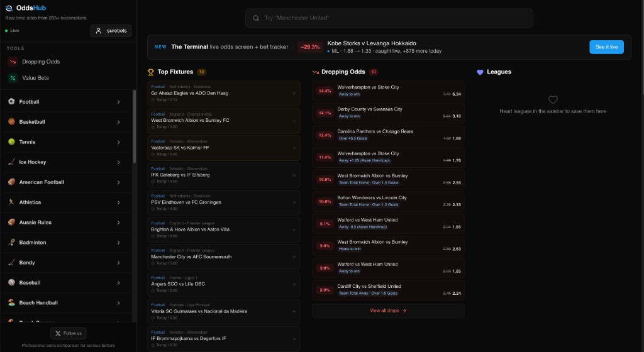
Task: Open Value Bets tool icon
Action: 13,78
